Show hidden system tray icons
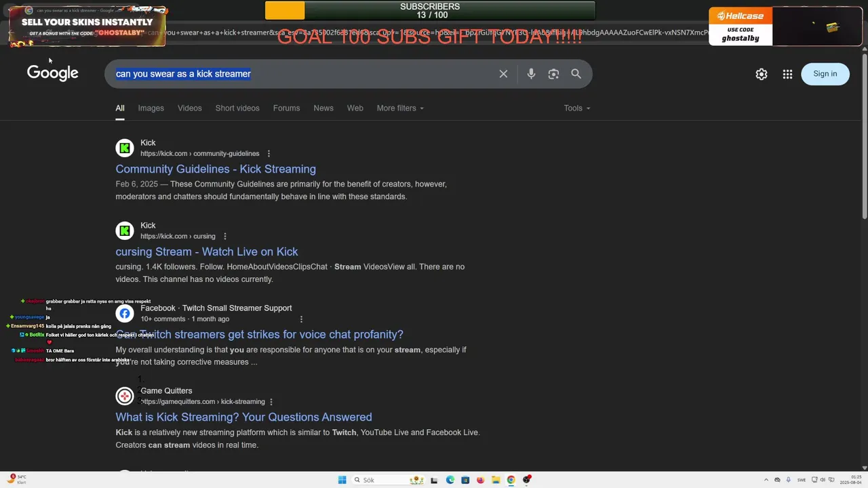 tap(766, 480)
